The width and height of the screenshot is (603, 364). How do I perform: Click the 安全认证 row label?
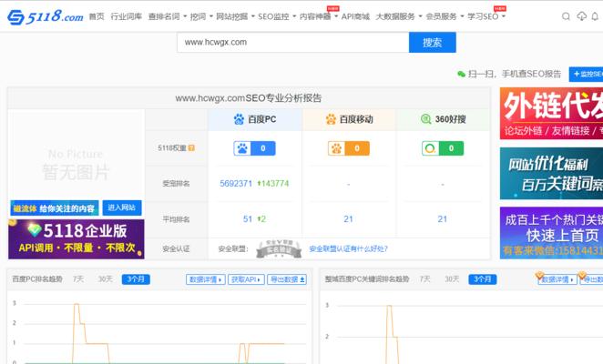176,249
